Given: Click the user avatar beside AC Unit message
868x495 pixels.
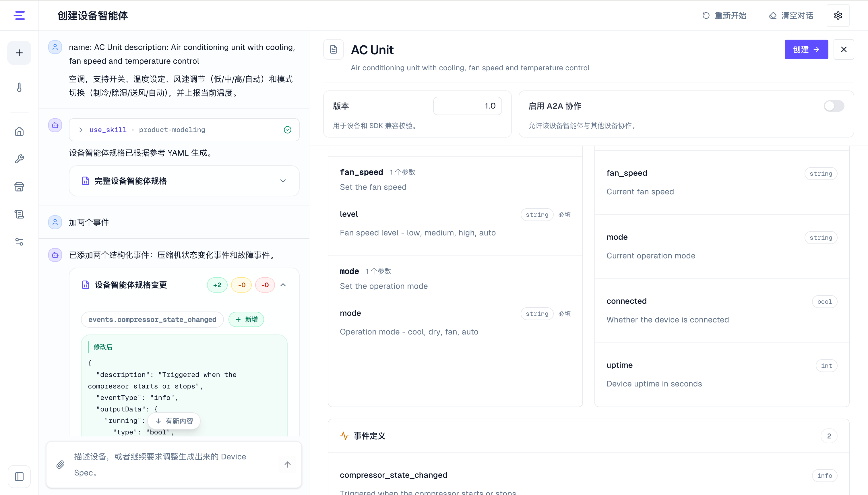Looking at the screenshot, I should (x=55, y=47).
